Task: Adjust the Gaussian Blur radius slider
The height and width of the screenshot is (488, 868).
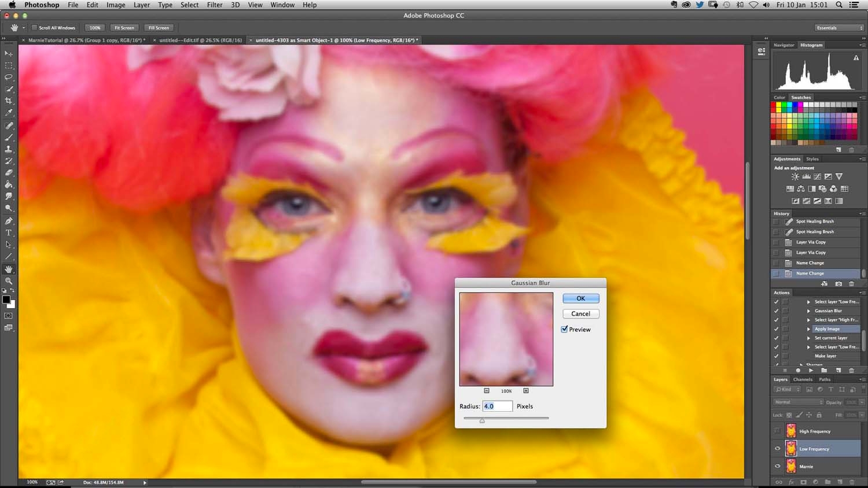Action: 482,420
